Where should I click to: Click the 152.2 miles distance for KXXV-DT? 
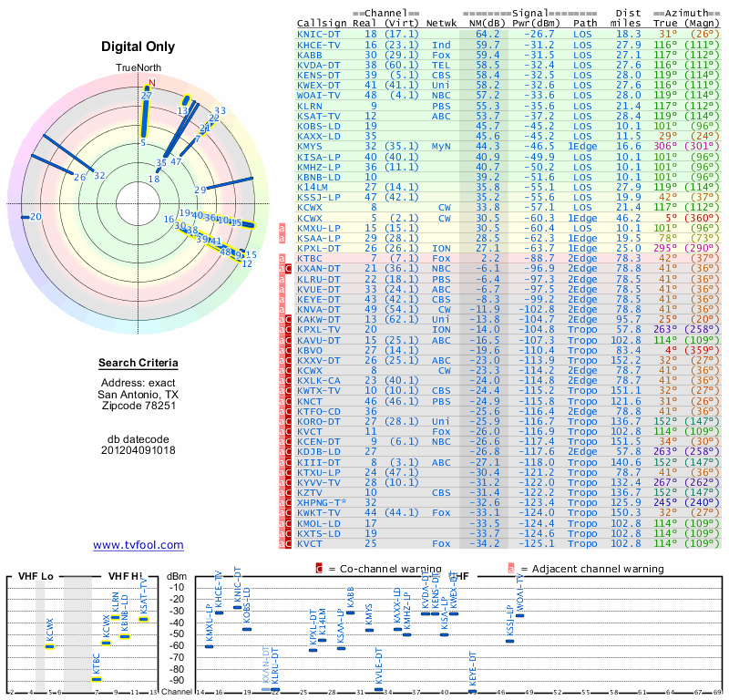(626, 360)
